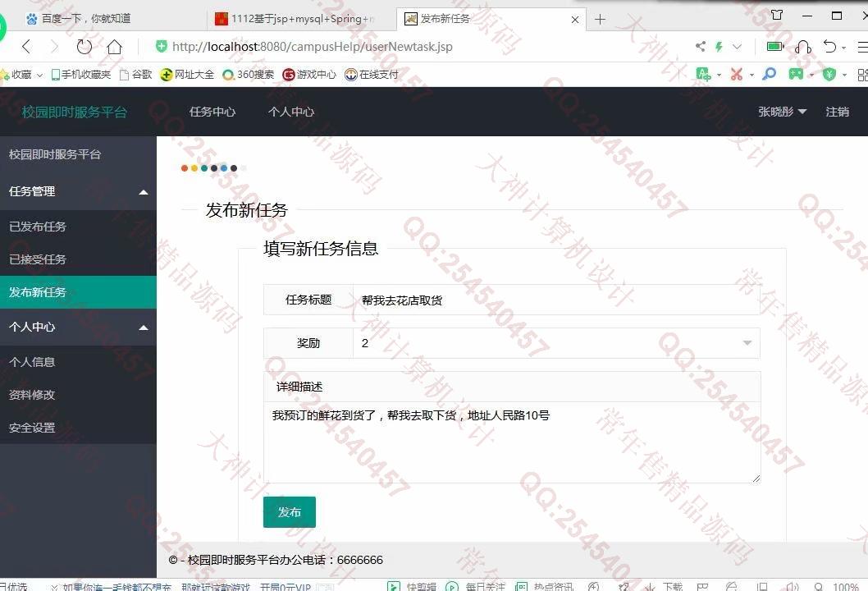Click the red scissors screenshot icon

coord(736,74)
